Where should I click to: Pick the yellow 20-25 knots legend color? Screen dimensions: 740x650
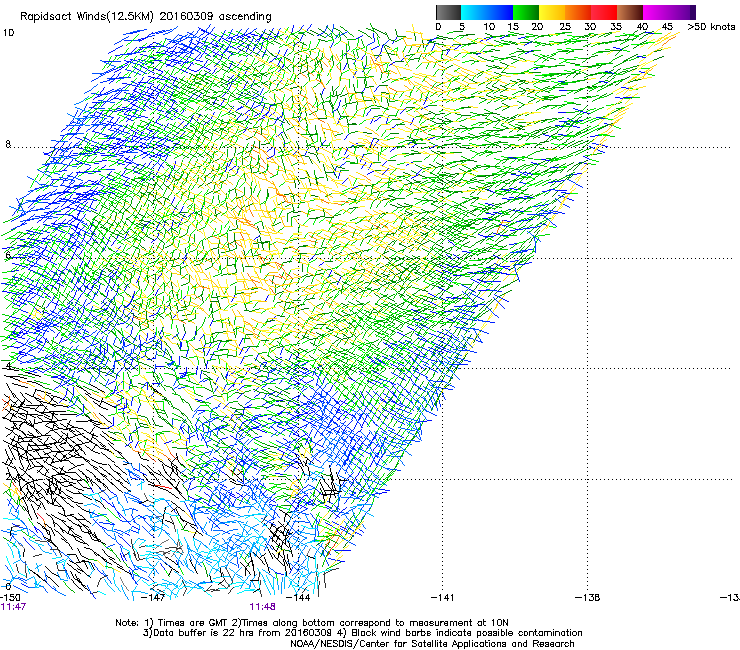click(x=552, y=12)
